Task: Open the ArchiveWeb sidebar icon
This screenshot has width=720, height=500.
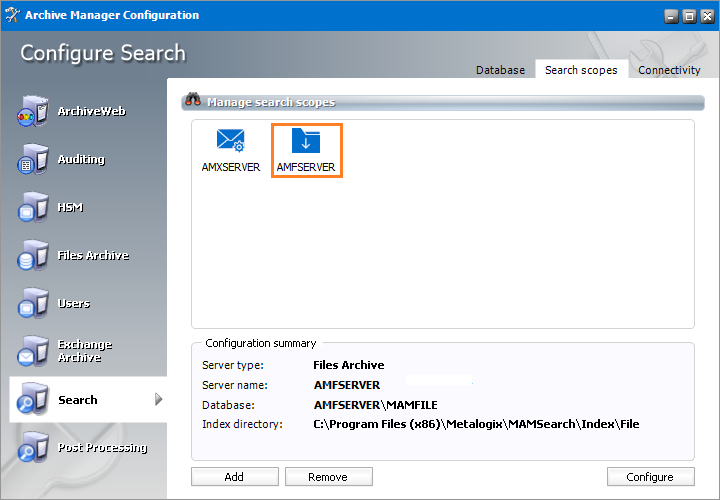Action: pos(33,112)
